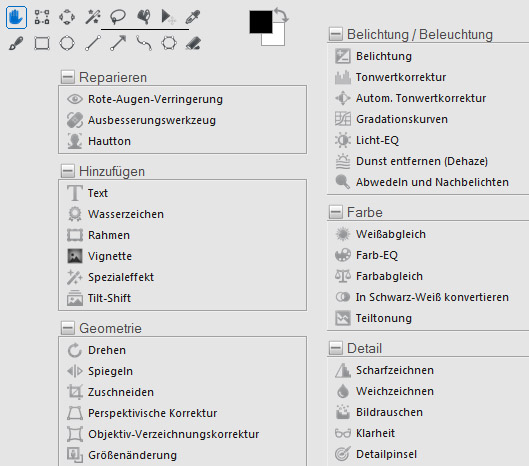This screenshot has height=466, width=529.
Task: Select the Ellipse drawing tool
Action: pyautogui.click(x=67, y=43)
